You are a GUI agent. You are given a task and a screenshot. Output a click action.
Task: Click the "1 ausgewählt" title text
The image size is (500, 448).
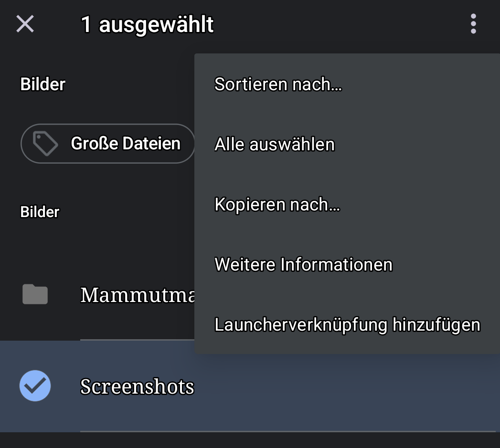coord(147,24)
